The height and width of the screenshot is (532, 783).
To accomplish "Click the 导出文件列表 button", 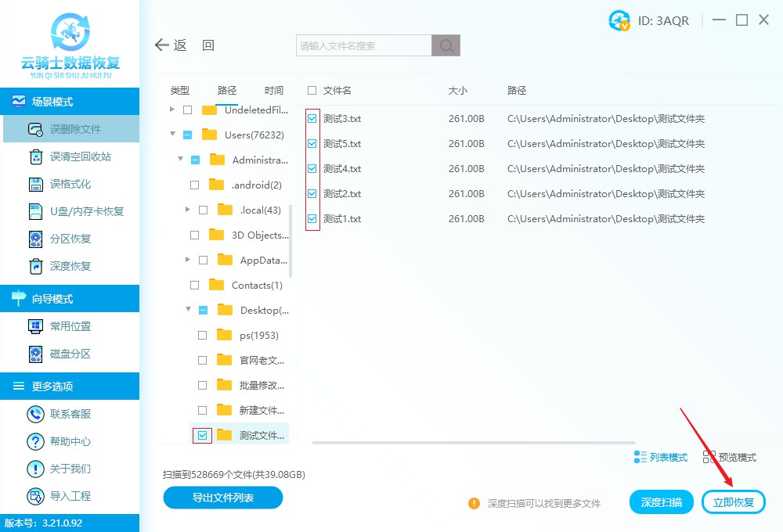I will (x=223, y=498).
